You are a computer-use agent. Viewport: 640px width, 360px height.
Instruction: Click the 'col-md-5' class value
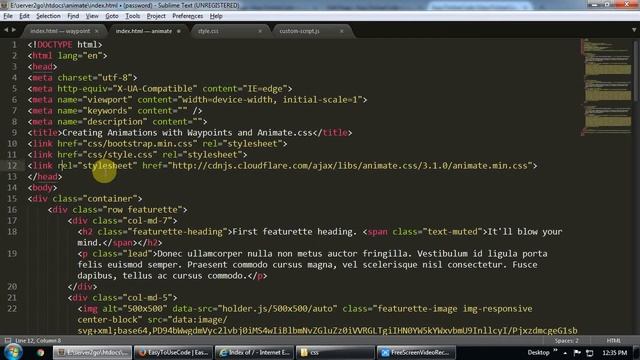147,298
